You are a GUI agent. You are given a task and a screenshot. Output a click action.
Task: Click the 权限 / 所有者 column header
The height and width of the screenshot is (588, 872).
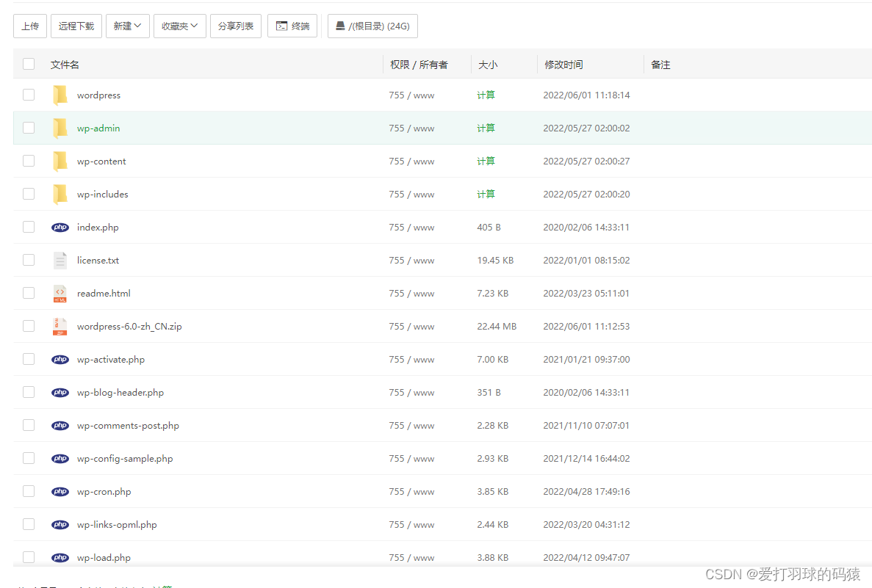coord(419,65)
